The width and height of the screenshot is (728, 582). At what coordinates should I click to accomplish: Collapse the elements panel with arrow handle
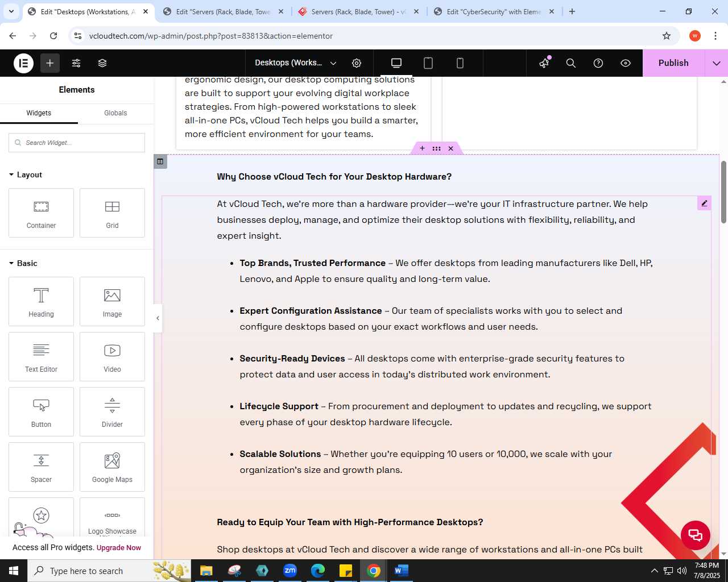coord(158,318)
